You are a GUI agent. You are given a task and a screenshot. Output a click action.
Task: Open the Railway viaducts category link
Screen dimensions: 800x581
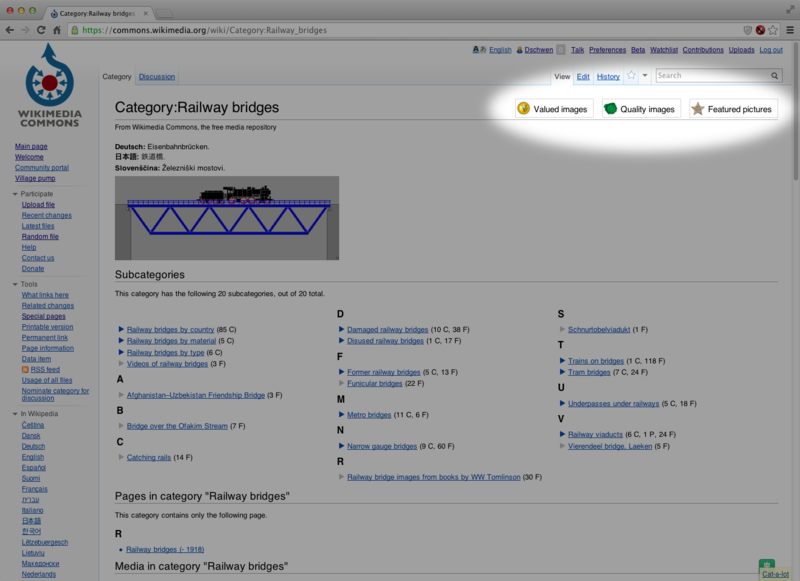[x=595, y=434]
